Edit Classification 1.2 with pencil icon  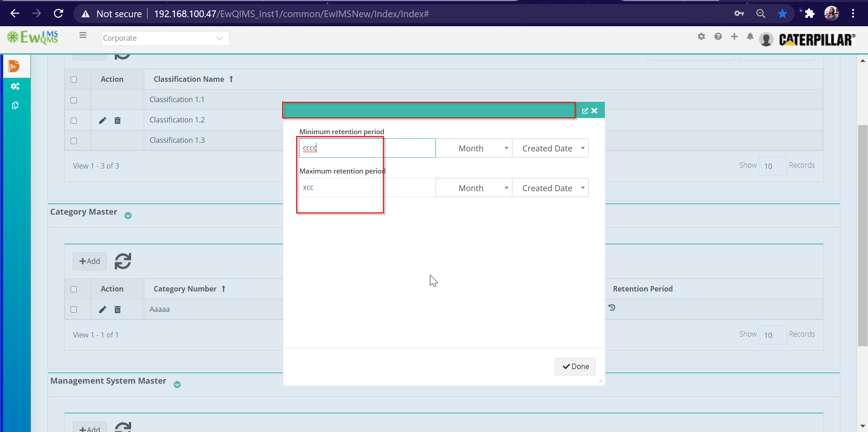(x=103, y=120)
